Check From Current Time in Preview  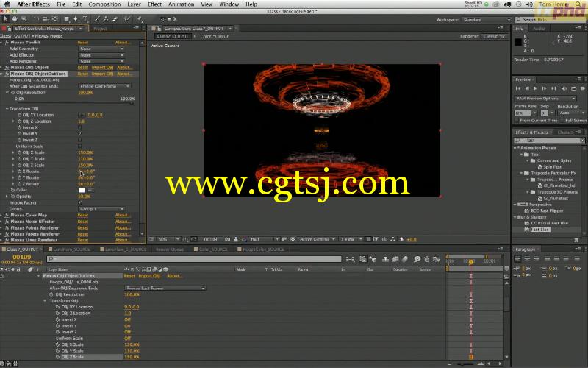click(x=517, y=121)
